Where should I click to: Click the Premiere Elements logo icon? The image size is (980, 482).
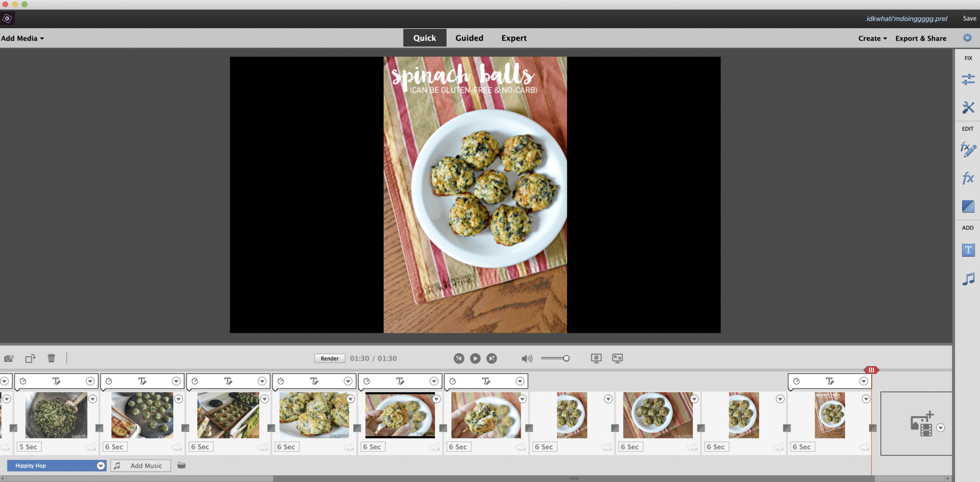click(x=7, y=18)
